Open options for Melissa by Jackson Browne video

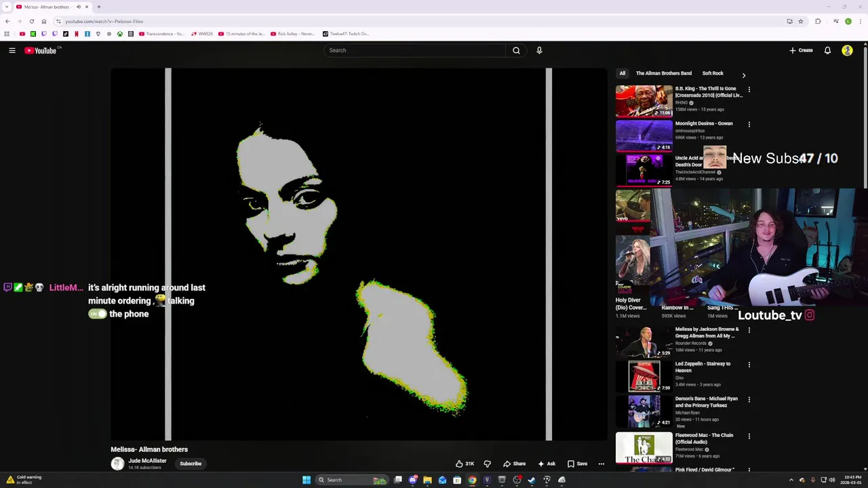pos(749,330)
